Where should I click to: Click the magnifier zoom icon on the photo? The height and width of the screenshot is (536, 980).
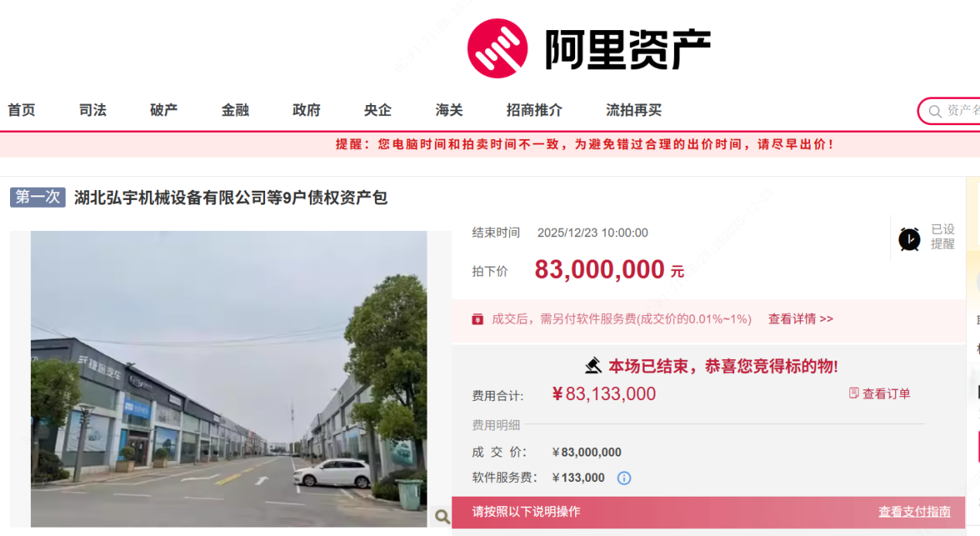442,517
